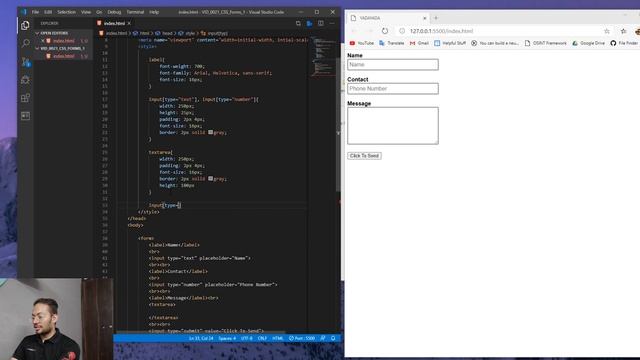
Task: Close the index.html editor tab
Action: coord(129,24)
